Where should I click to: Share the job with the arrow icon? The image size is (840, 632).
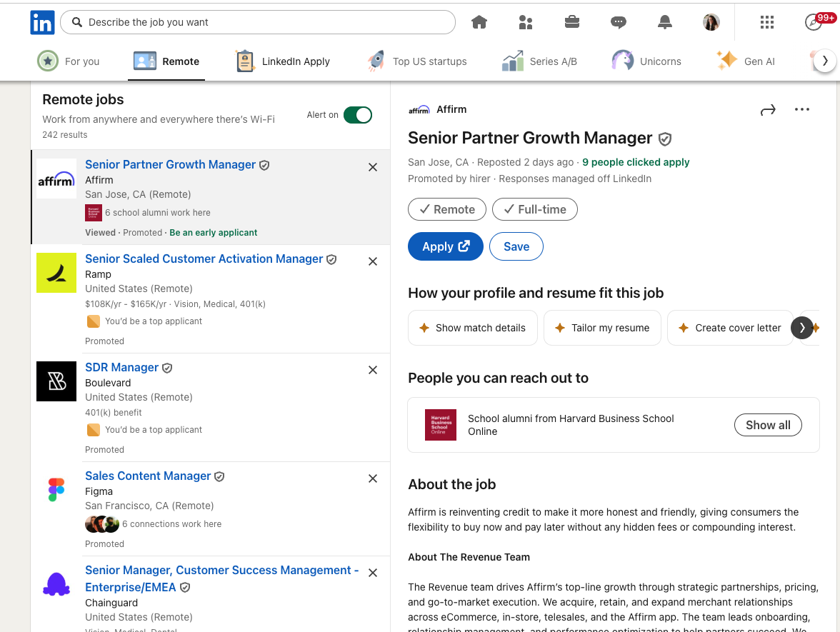click(x=768, y=110)
